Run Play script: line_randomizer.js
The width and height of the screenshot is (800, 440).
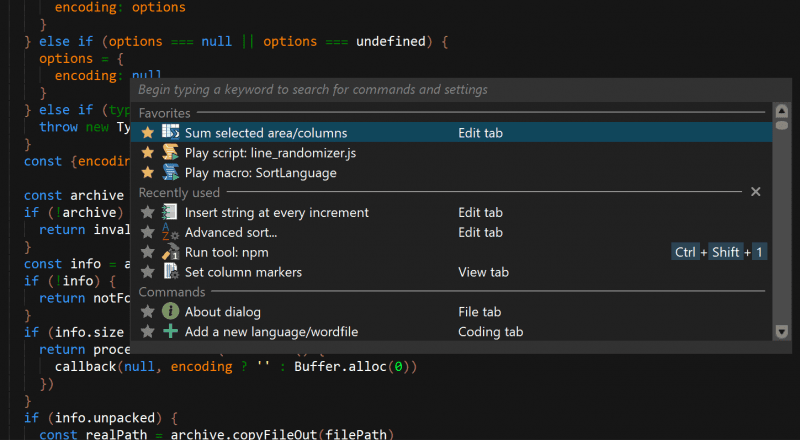point(452,153)
